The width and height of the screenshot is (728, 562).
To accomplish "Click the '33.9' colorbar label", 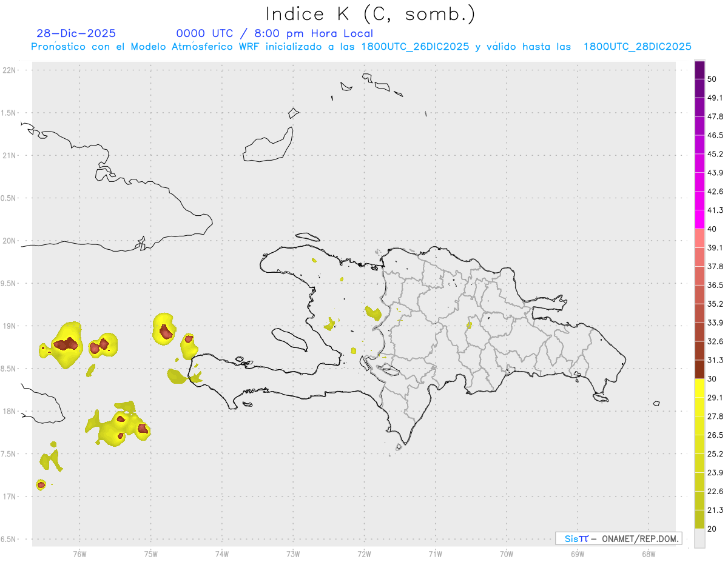I will 715,323.
